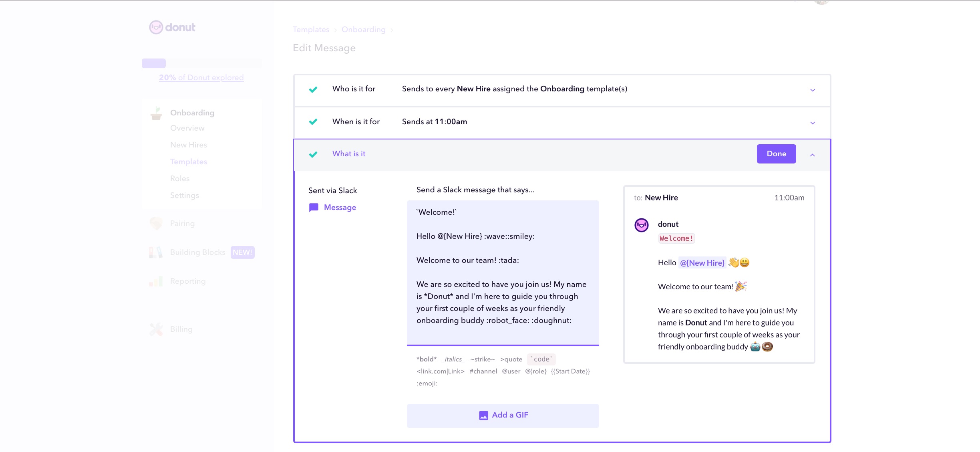Open Roles in the sidebar
Screen dimensions: 980x452
click(x=180, y=179)
